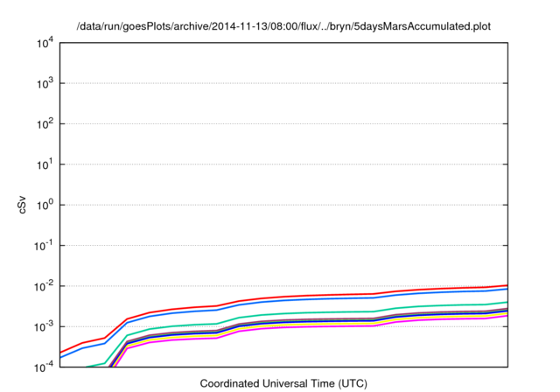
Task: Select the green data curve
Action: pyautogui.click(x=350, y=311)
